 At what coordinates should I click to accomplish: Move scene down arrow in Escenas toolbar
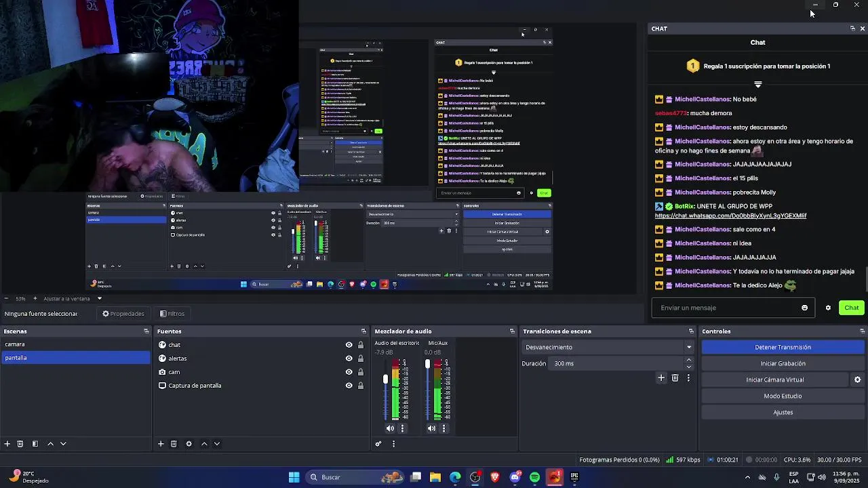(63, 444)
